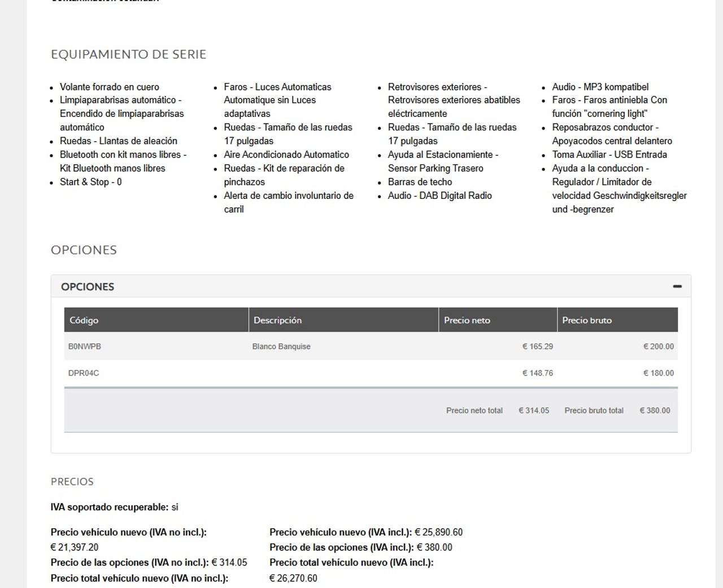Click the Precio bruto column header
This screenshot has width=723, height=588.
(x=617, y=320)
